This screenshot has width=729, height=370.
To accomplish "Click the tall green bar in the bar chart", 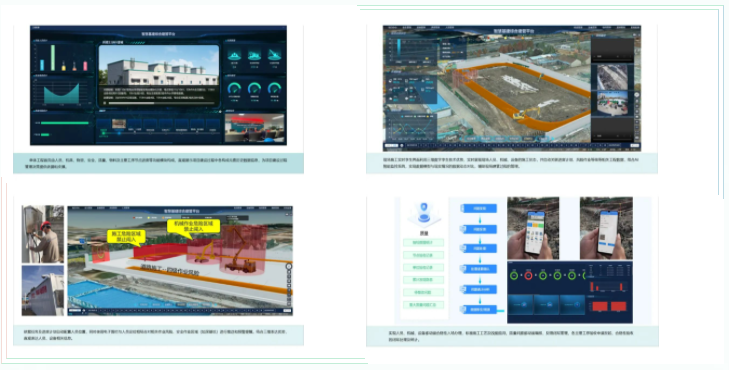I will pyautogui.click(x=53, y=58).
